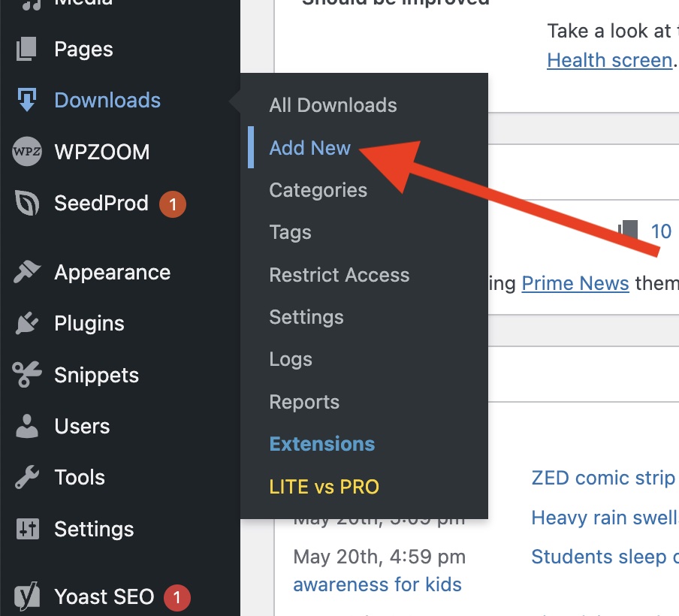Image resolution: width=679 pixels, height=616 pixels.
Task: Click the Appearance paintbrush icon
Action: click(27, 273)
